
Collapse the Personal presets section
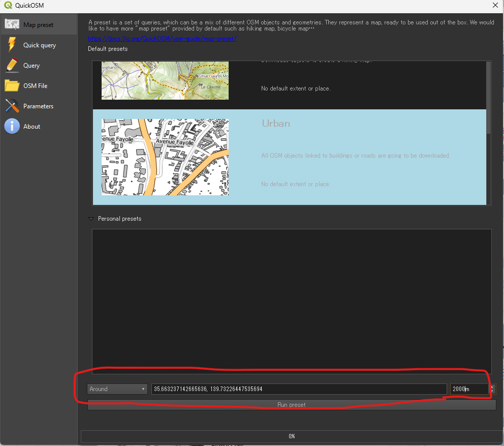click(x=91, y=219)
